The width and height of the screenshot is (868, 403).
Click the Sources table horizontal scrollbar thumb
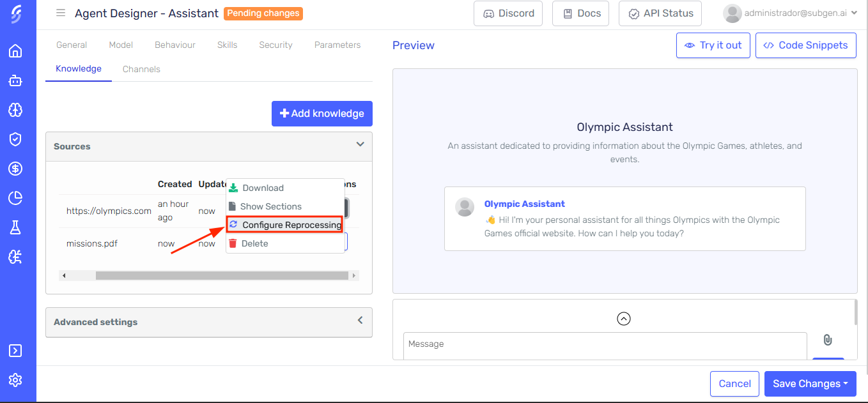(222, 276)
